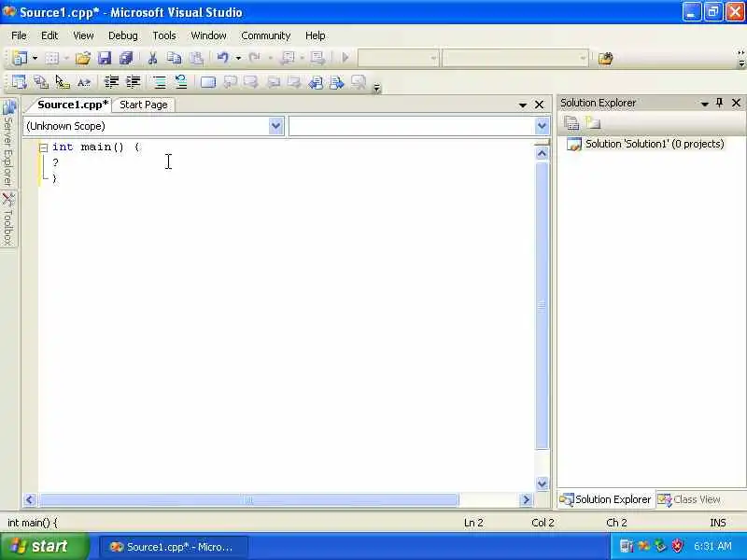Open text editor toolbar options arrow
747x560 pixels.
tap(377, 88)
